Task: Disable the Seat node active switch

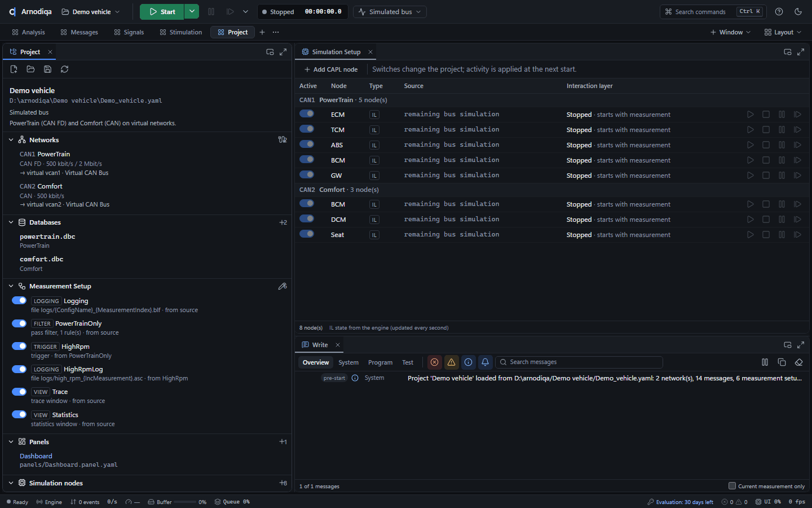Action: coord(307,234)
